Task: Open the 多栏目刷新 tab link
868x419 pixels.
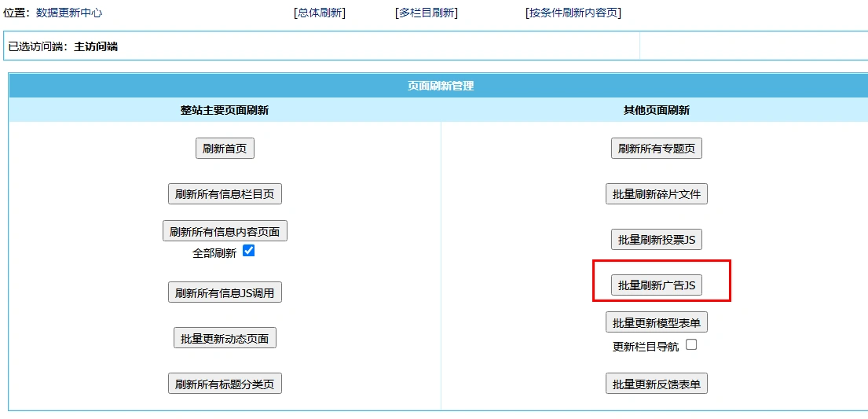Action: click(x=427, y=13)
